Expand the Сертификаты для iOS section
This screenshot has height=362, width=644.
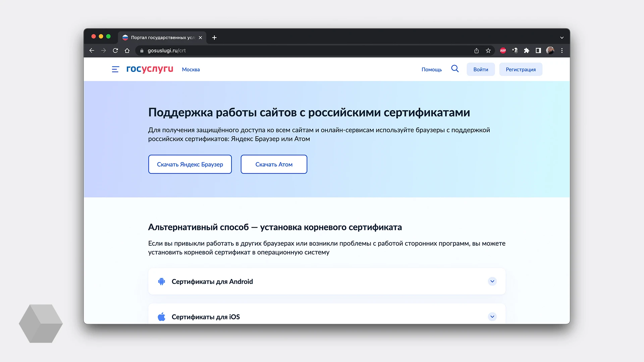492,316
